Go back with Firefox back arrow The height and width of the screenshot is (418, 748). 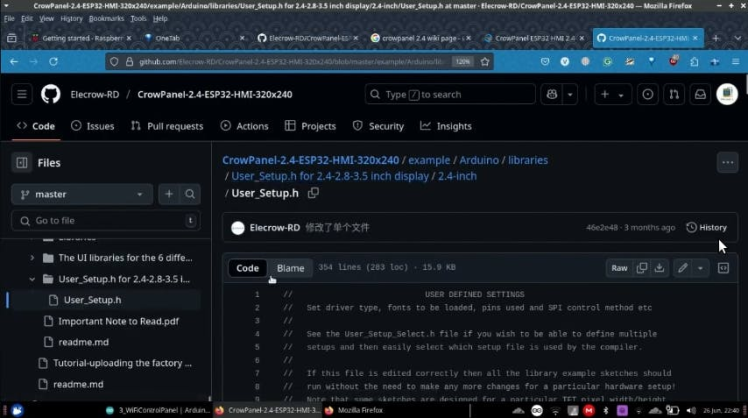(x=14, y=62)
